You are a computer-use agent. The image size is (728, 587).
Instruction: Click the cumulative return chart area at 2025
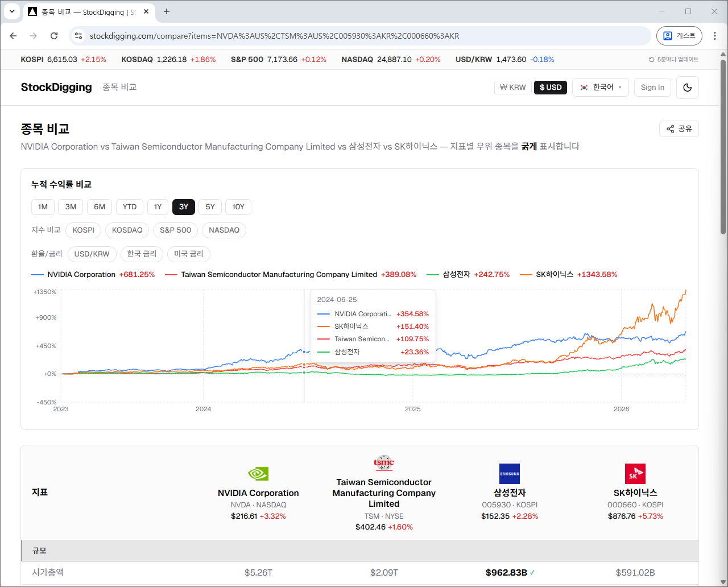[413, 347]
